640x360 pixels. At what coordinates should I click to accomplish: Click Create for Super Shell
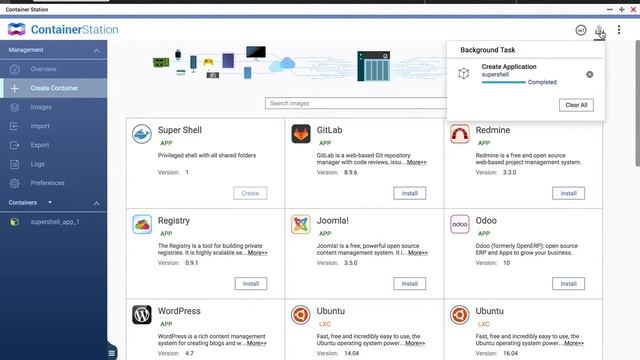click(x=250, y=193)
